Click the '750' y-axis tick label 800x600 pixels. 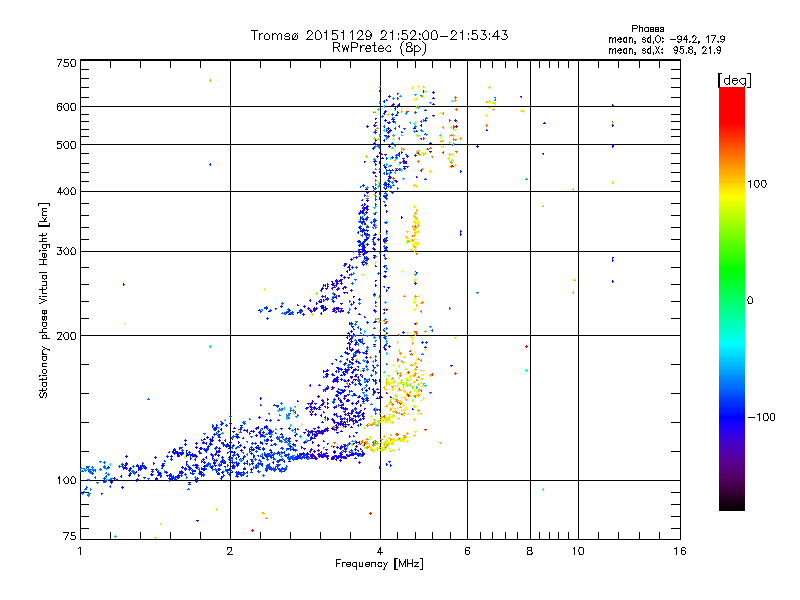(x=66, y=63)
